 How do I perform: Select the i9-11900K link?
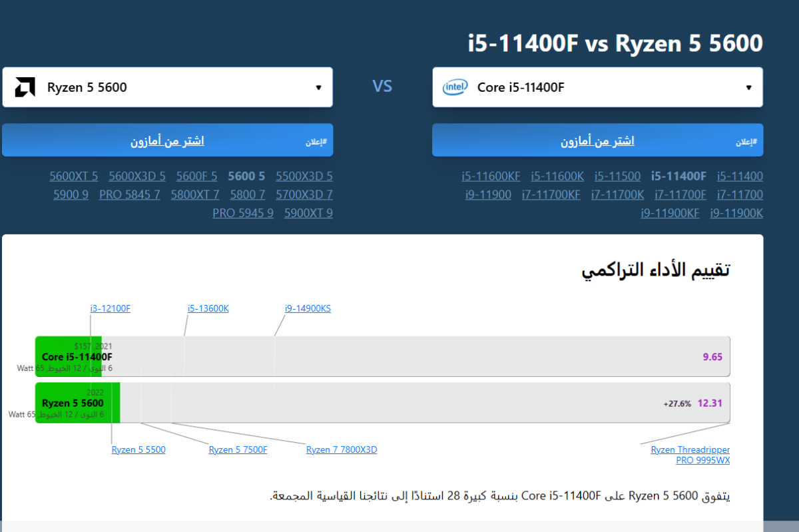point(736,213)
